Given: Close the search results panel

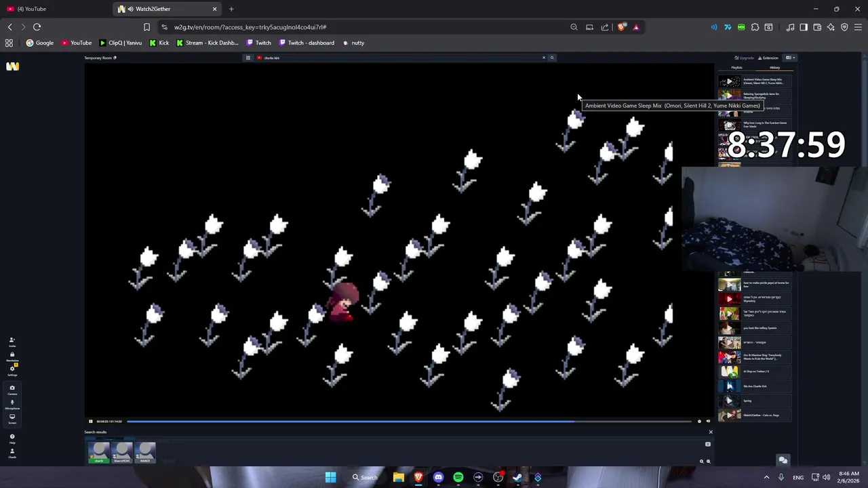Looking at the screenshot, I should (711, 432).
